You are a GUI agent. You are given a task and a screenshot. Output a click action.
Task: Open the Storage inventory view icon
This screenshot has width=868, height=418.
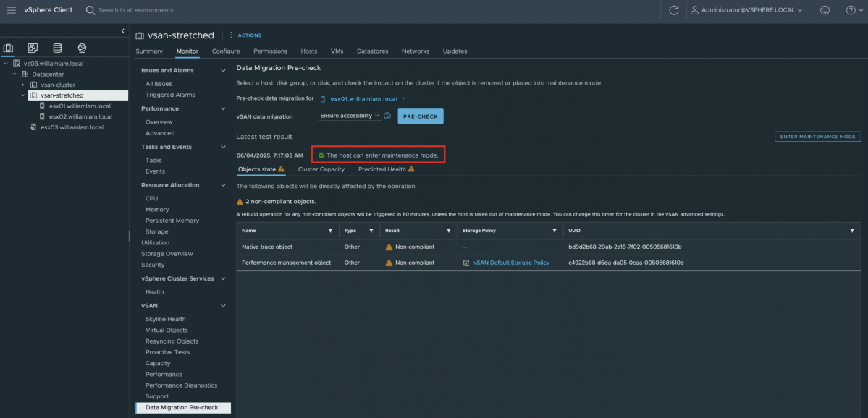click(57, 48)
